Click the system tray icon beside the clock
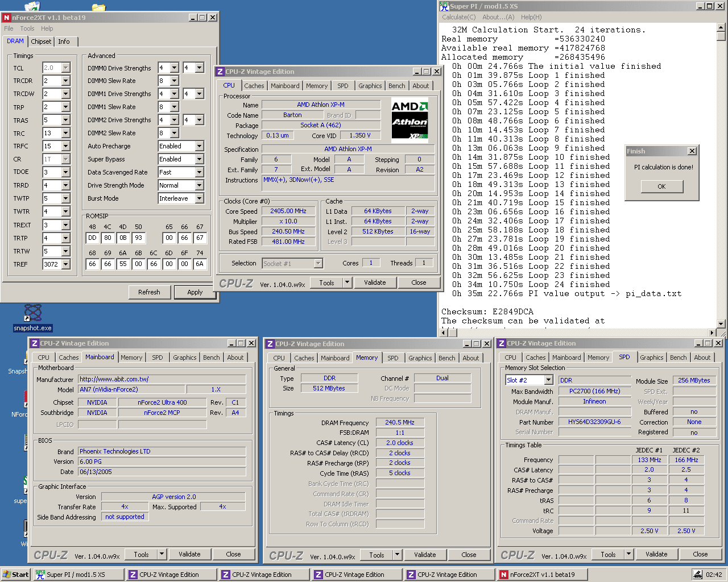 click(698, 575)
